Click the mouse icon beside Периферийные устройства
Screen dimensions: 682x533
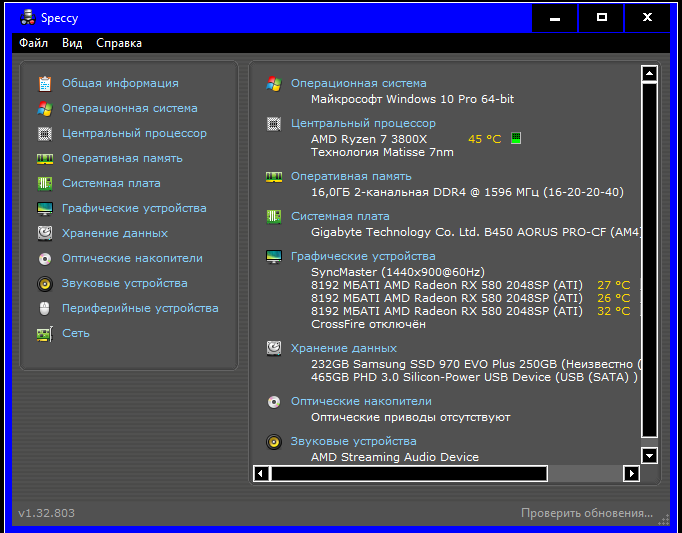44,308
